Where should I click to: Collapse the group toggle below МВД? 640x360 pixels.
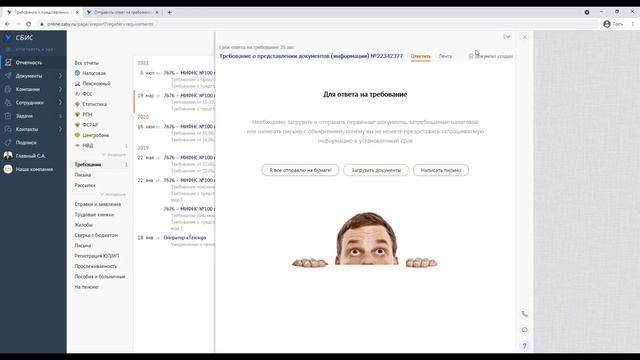click(x=114, y=155)
